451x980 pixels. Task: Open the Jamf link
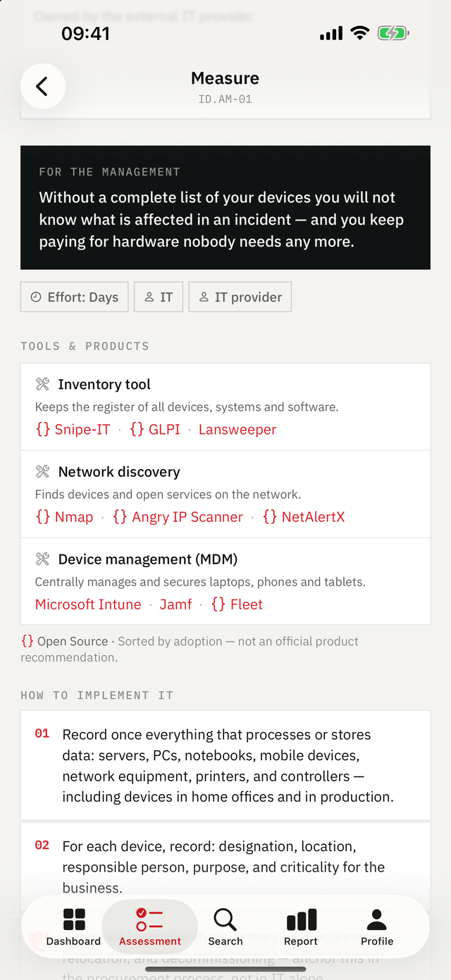tap(175, 604)
